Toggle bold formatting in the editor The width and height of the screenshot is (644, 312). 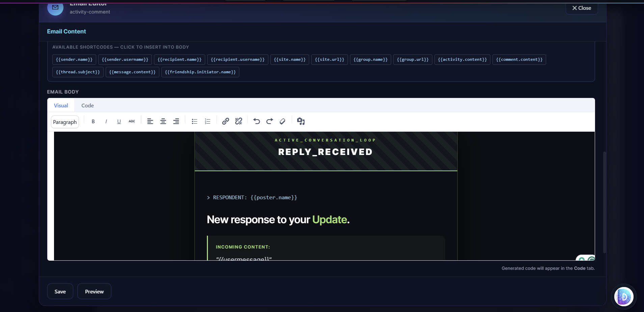tap(93, 122)
